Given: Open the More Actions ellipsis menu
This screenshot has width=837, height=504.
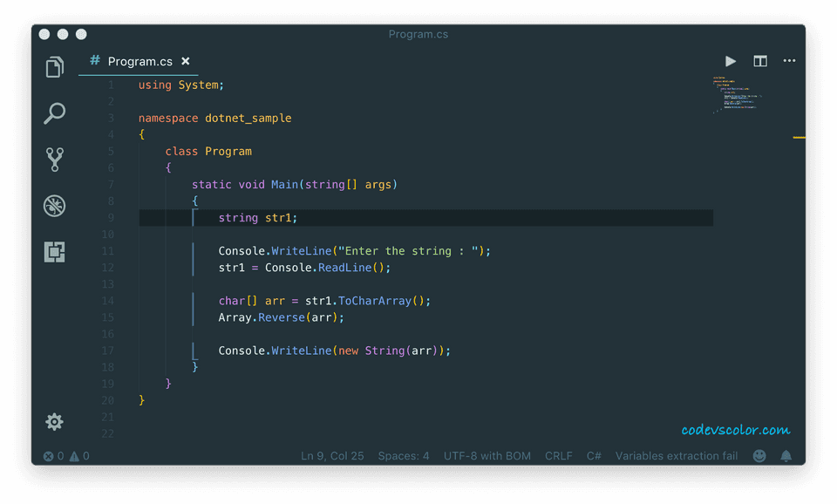Looking at the screenshot, I should [789, 61].
